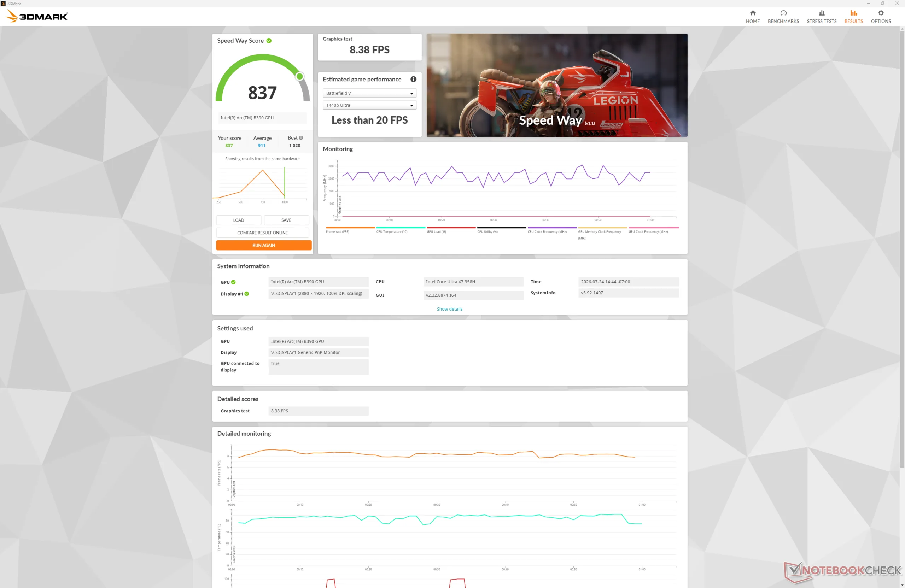Click the LOAD button
The width and height of the screenshot is (905, 588).
pos(238,220)
